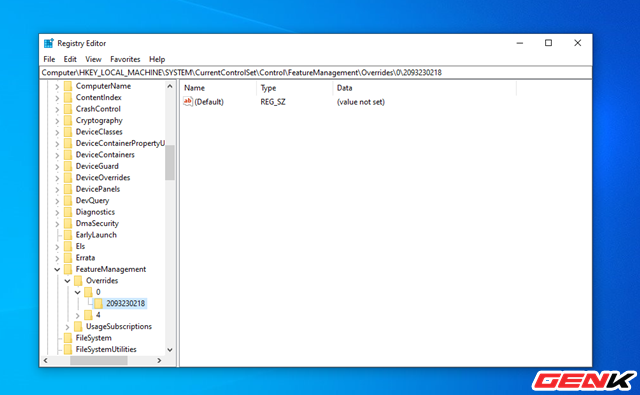The width and height of the screenshot is (640, 395).
Task: Click tree horizontal scrollbar right arrow
Action: click(x=159, y=360)
